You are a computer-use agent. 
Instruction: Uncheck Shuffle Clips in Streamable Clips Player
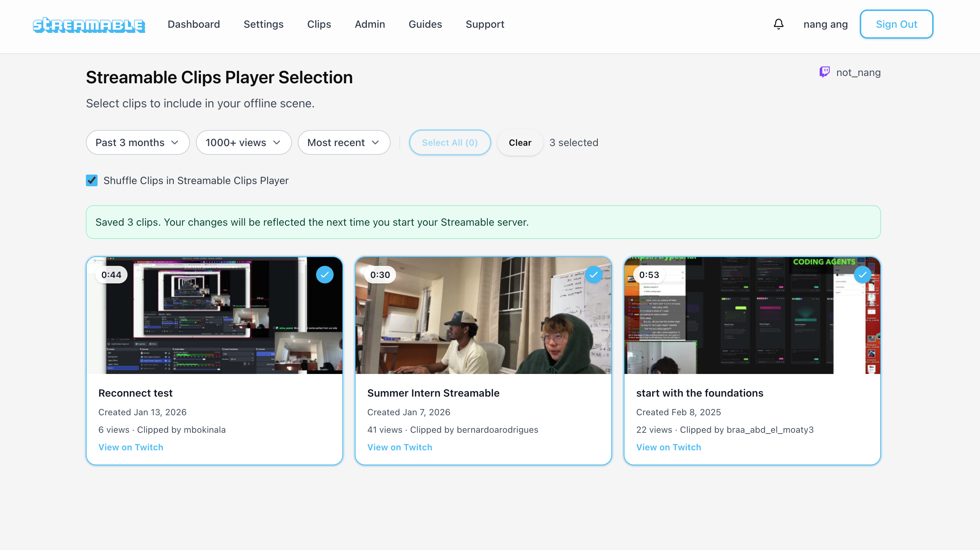[91, 180]
